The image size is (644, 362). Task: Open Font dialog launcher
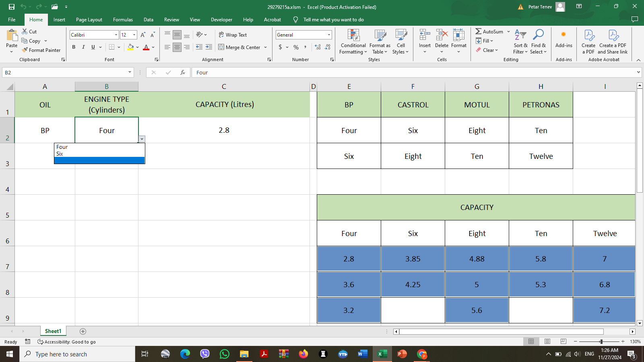coord(157,60)
